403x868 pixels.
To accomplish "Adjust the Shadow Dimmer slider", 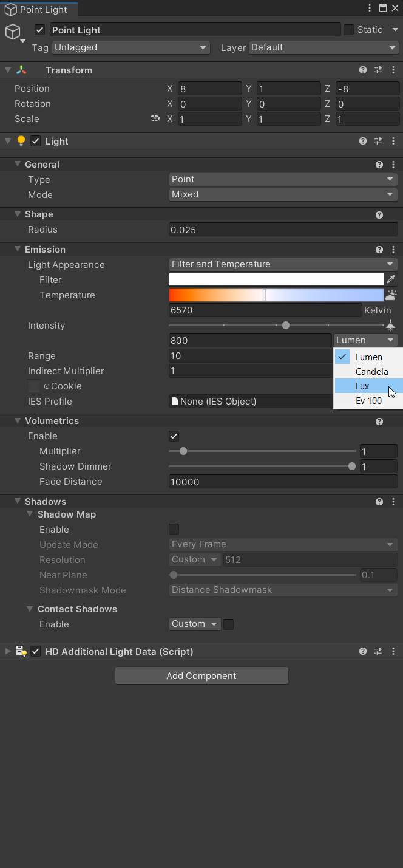I will point(262,466).
